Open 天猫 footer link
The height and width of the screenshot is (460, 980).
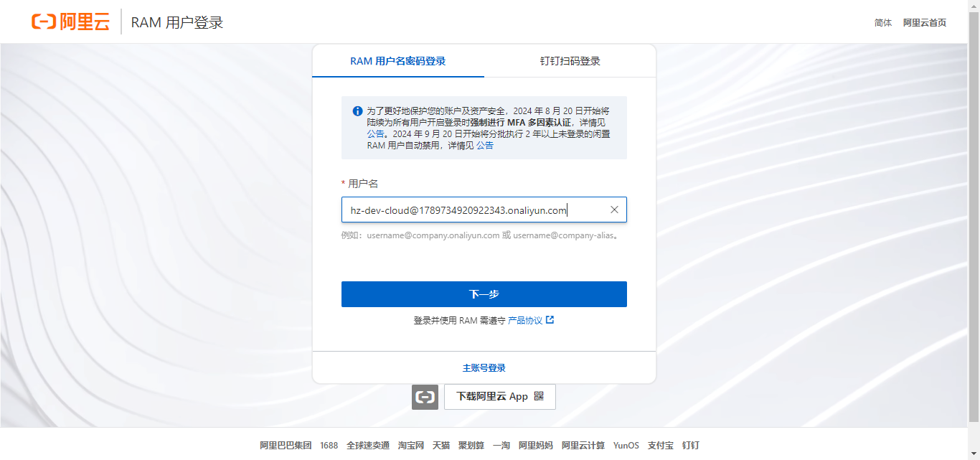point(441,445)
